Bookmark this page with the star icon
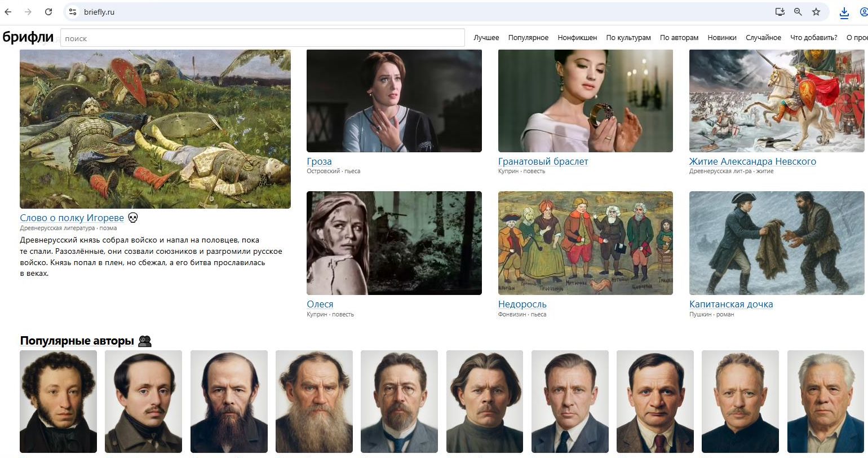The width and height of the screenshot is (868, 458). tap(816, 12)
